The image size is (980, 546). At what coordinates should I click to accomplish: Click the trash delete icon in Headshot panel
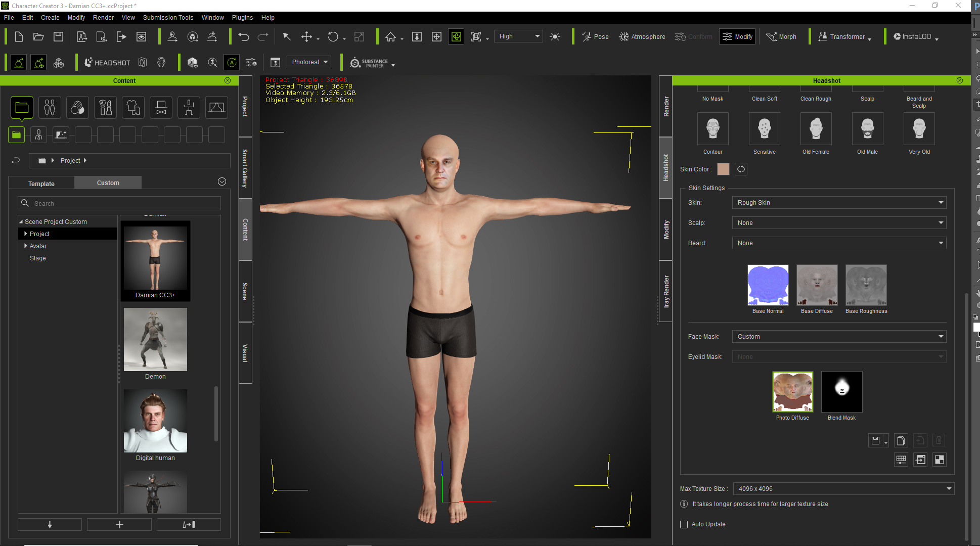click(x=939, y=440)
